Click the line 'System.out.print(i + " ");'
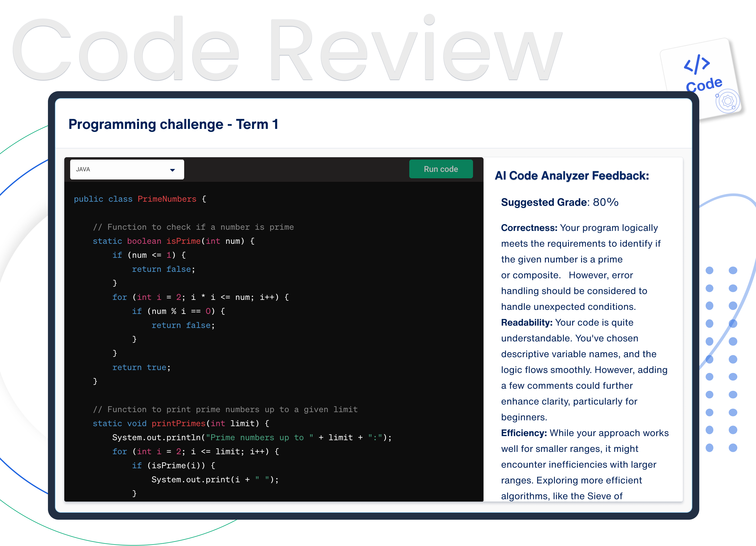The height and width of the screenshot is (546, 756). [215, 479]
